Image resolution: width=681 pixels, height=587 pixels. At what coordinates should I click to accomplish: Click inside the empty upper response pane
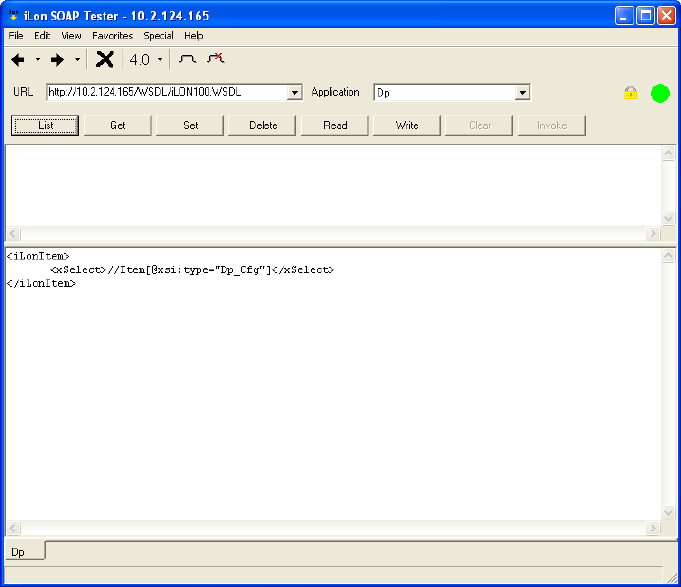point(333,186)
